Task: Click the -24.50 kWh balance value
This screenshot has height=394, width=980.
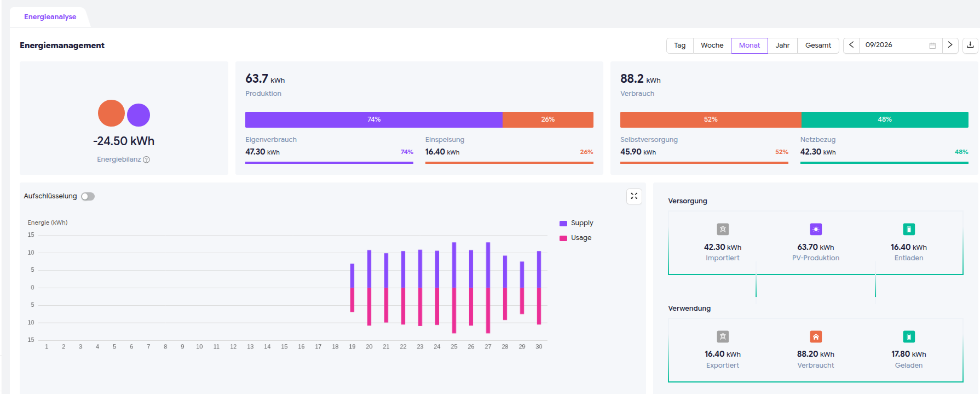Action: 124,141
